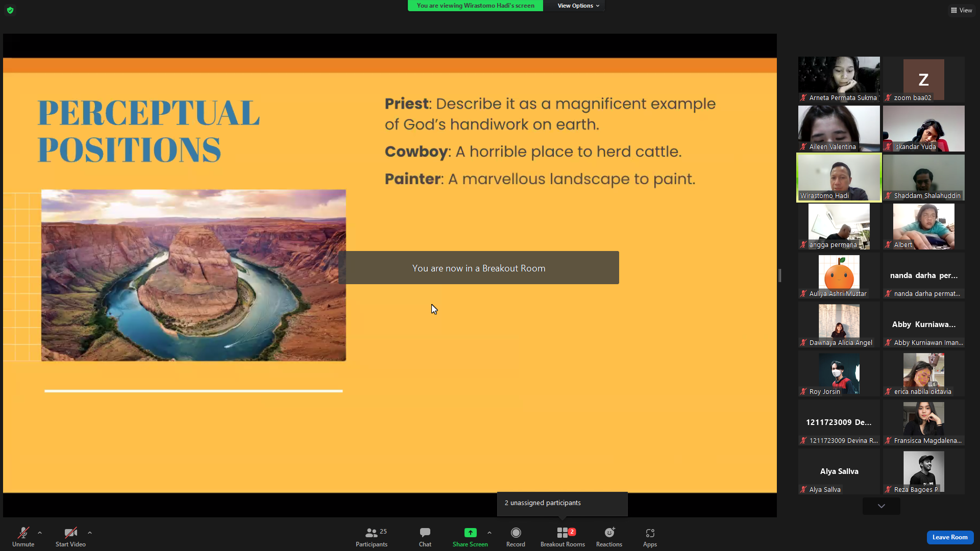Screen dimensions: 980x551
Task: Select Alya Sallva's participant tile
Action: point(839,471)
